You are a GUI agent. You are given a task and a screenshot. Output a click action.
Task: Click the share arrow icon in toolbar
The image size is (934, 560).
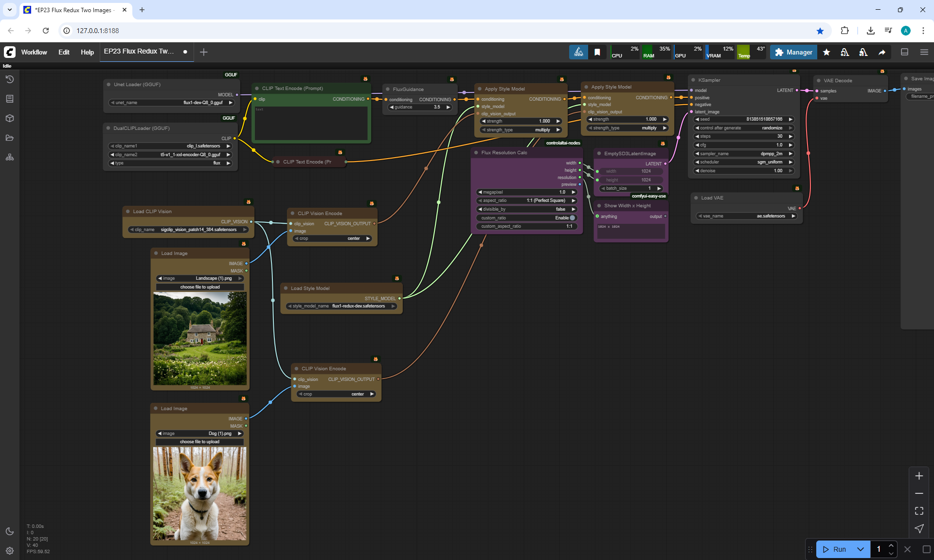coord(882,52)
